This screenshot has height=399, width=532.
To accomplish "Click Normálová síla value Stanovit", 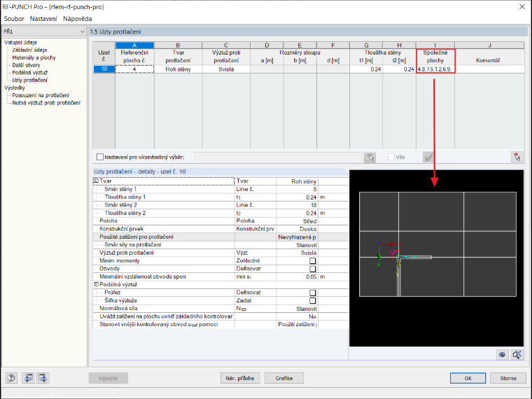I will point(297,309).
